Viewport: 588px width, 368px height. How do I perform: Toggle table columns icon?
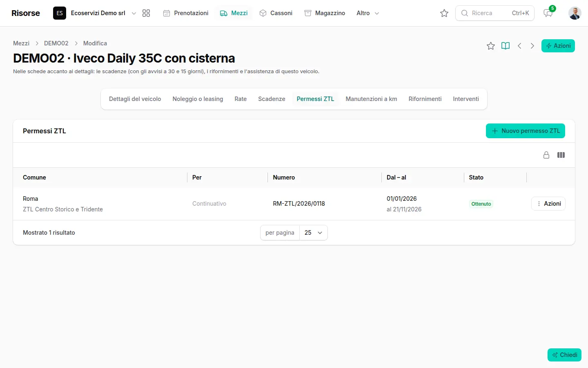(x=561, y=155)
